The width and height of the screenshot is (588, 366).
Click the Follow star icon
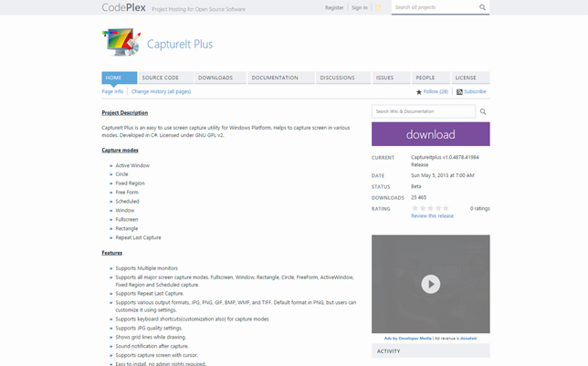[x=418, y=92]
